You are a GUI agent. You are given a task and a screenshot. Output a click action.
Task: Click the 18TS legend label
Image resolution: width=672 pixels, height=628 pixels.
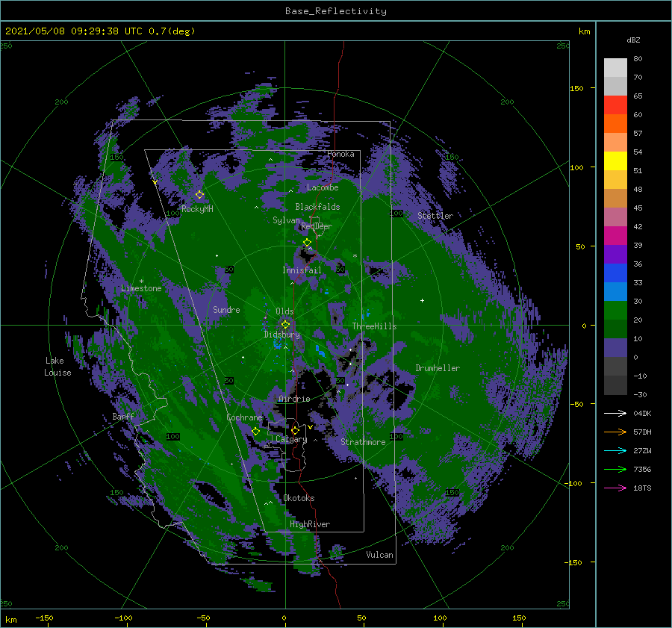tap(642, 488)
